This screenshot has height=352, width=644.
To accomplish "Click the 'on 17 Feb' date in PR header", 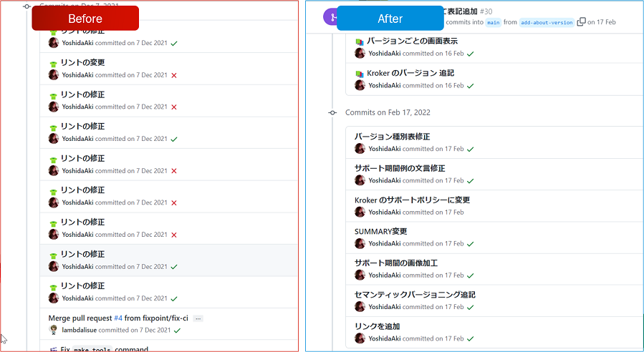I will point(601,22).
